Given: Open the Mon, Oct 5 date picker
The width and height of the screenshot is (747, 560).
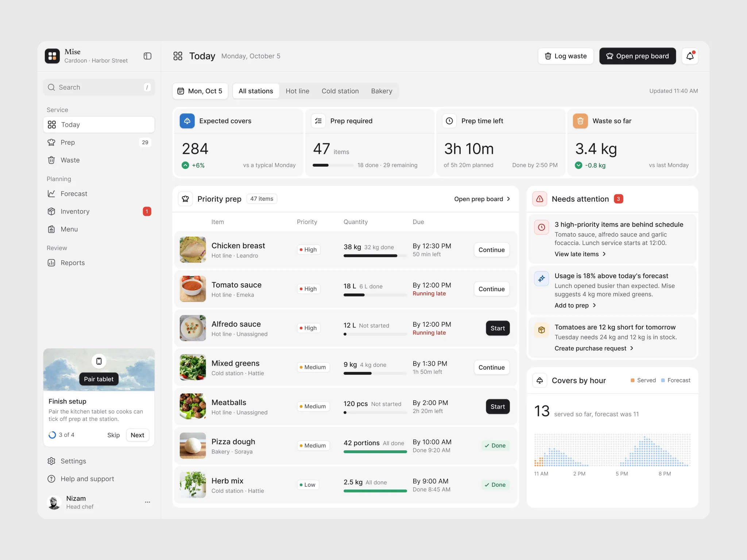Looking at the screenshot, I should coord(200,91).
